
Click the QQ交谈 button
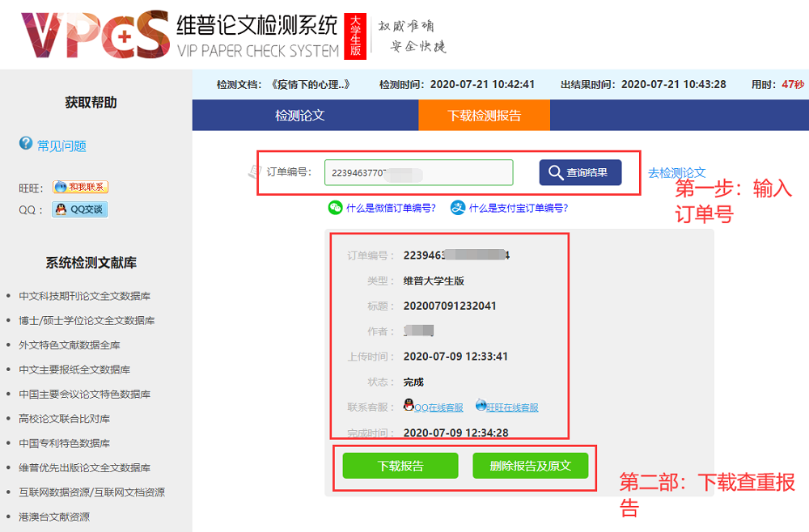coord(79,209)
